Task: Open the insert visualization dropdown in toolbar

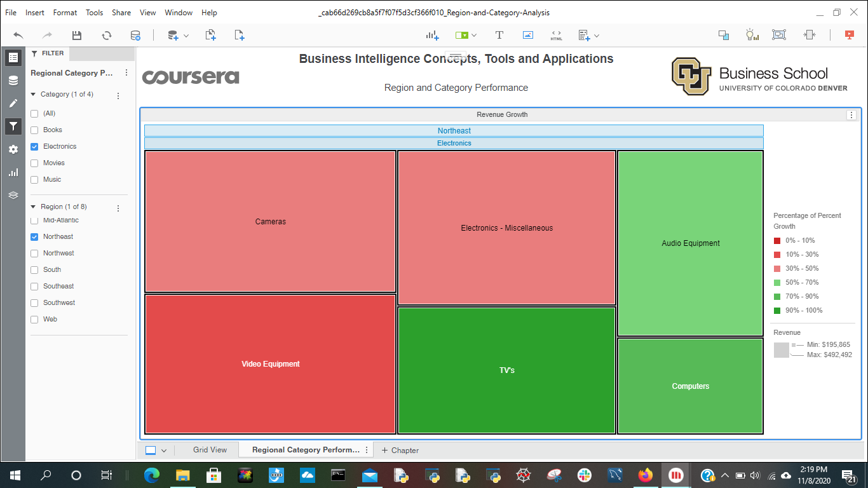Action: (x=433, y=36)
